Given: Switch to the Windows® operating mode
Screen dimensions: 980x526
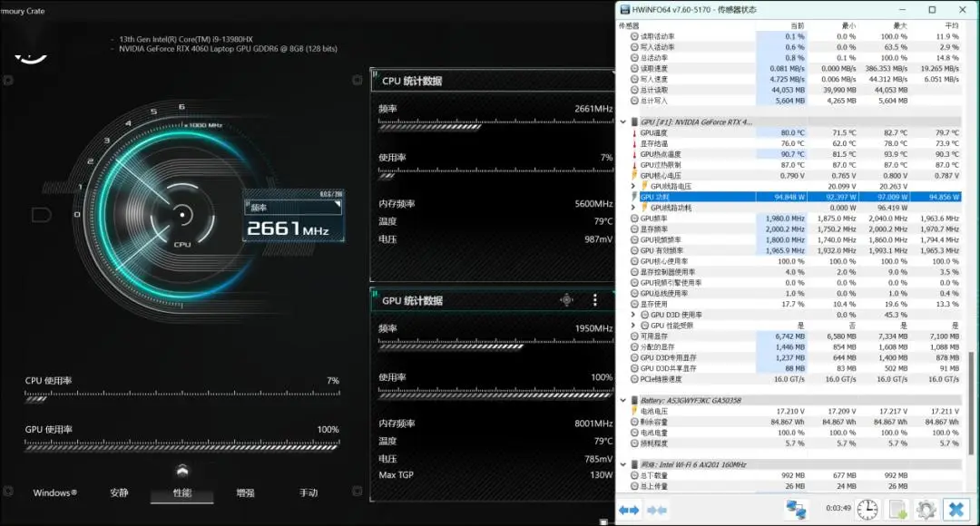Looking at the screenshot, I should (x=55, y=492).
